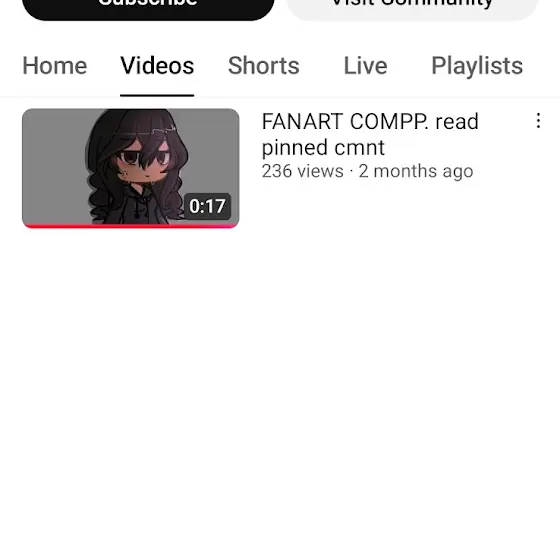Open the Visit Community button
This screenshot has width=560, height=560.
412,8
